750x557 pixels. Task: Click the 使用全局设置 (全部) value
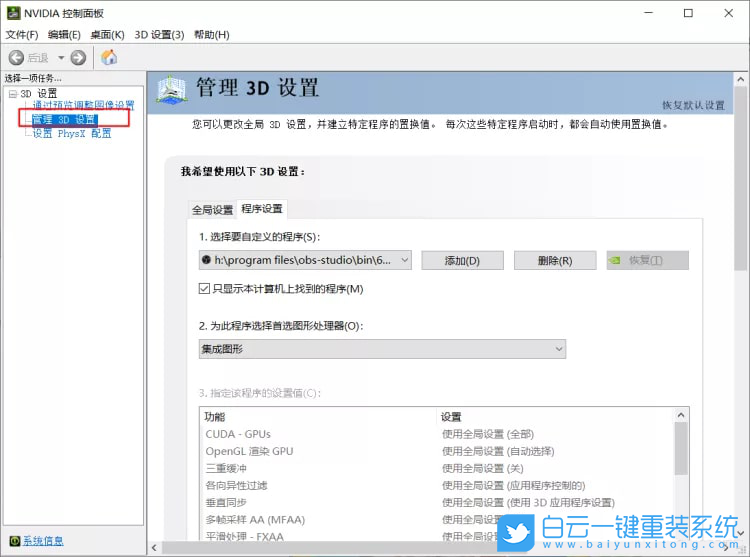tap(488, 434)
